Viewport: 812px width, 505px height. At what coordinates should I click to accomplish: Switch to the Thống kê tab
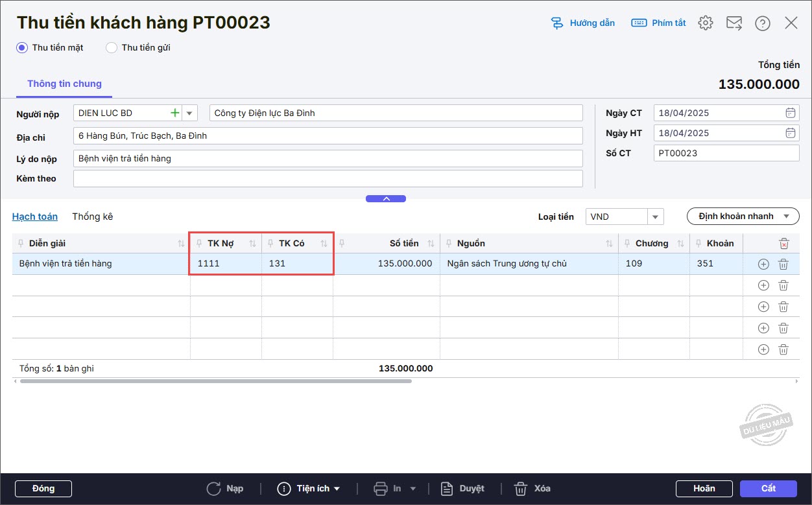click(x=92, y=217)
